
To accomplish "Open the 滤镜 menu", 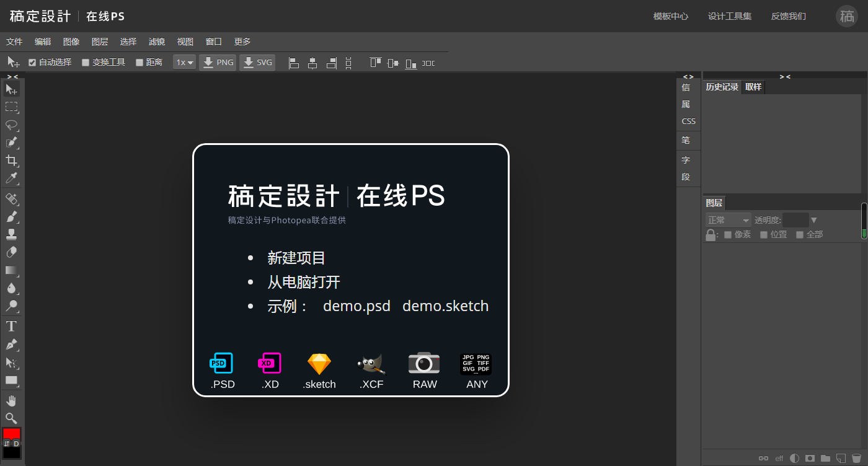I will [x=157, y=42].
